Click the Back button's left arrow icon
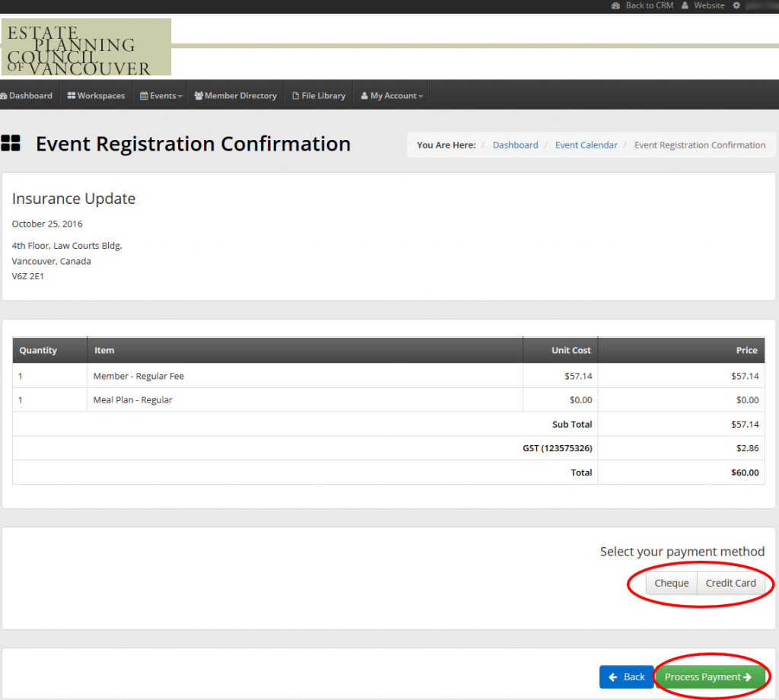 [x=613, y=676]
